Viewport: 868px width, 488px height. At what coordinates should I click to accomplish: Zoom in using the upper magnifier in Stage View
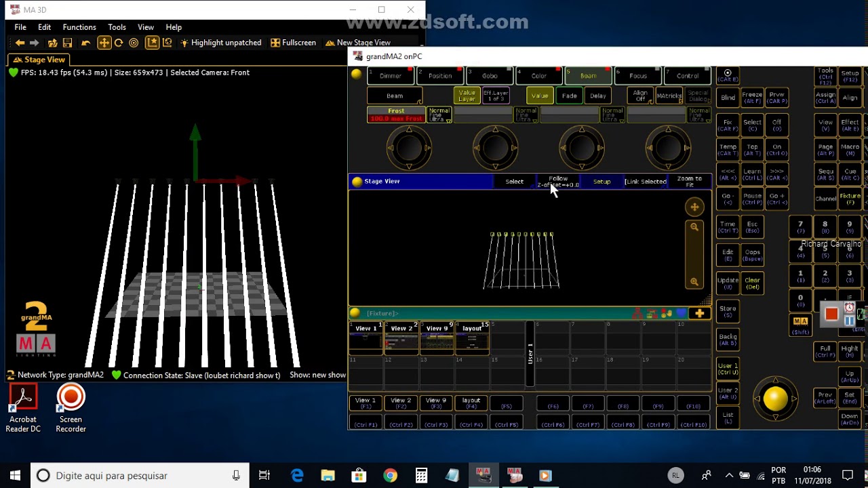694,228
